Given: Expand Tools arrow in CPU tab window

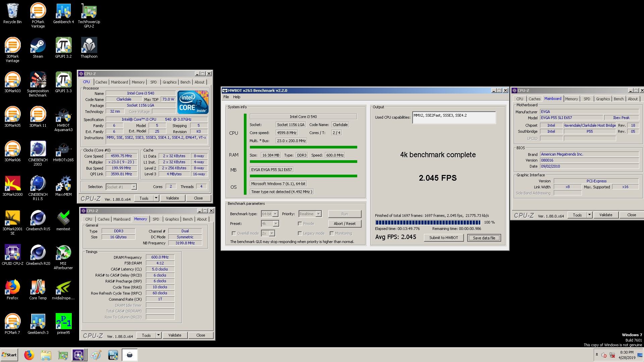Looking at the screenshot, I should (x=156, y=198).
